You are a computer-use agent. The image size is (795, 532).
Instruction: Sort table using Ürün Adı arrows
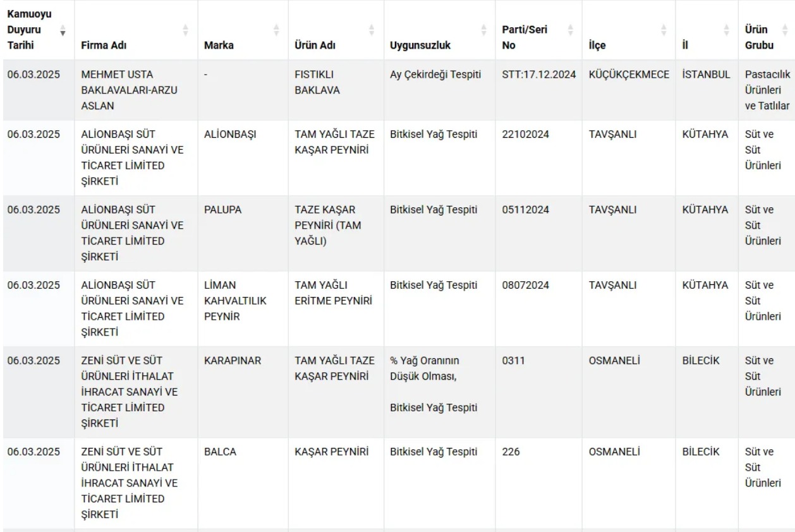(x=372, y=30)
